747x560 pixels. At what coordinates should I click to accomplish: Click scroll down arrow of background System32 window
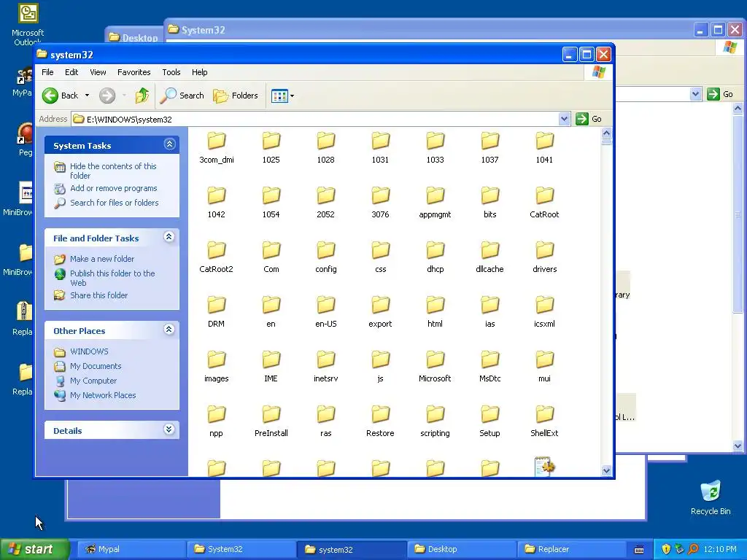pyautogui.click(x=738, y=446)
